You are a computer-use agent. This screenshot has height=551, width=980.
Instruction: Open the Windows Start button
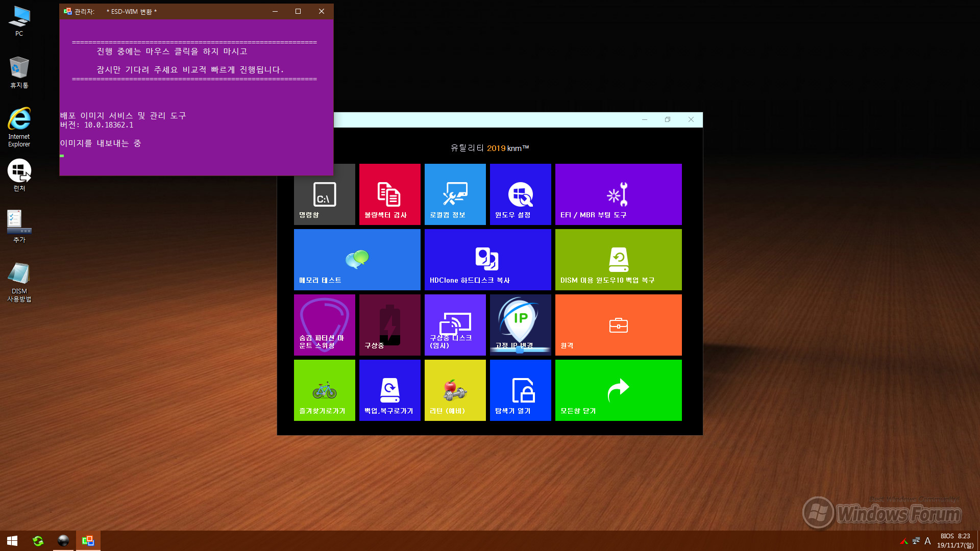(x=12, y=541)
